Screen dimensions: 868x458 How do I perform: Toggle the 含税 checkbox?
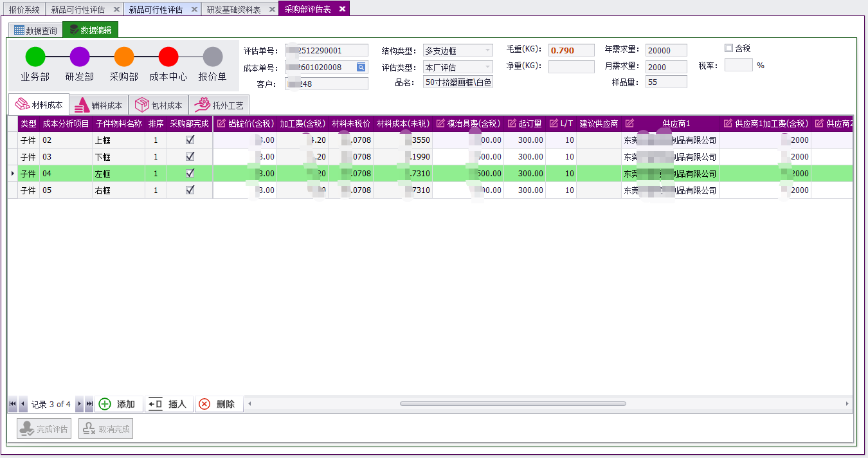[728, 48]
